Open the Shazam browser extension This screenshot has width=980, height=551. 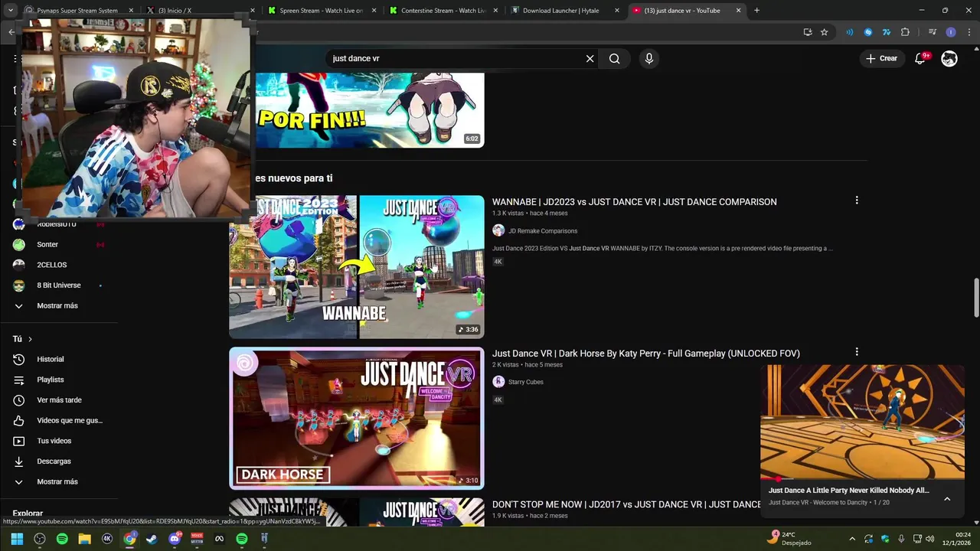point(867,32)
